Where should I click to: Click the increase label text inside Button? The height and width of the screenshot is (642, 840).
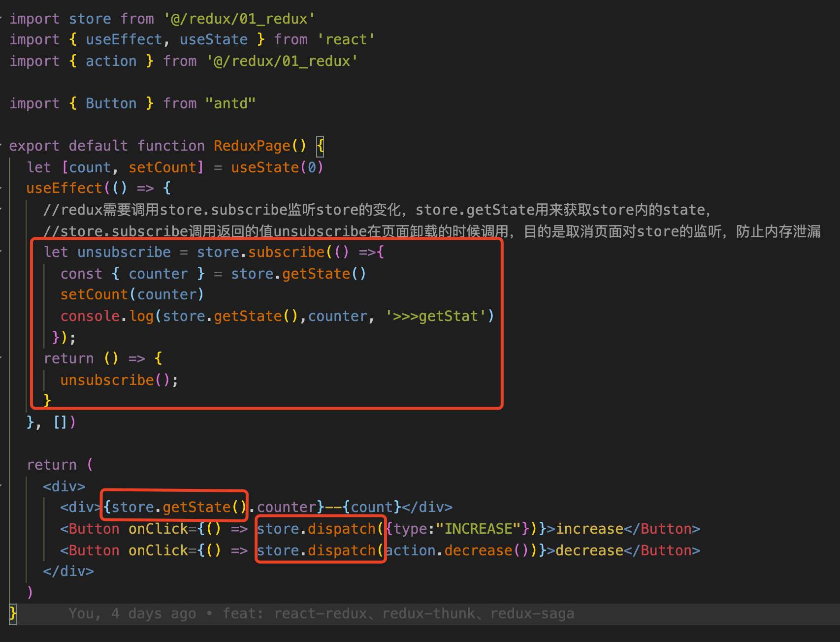pyautogui.click(x=590, y=529)
